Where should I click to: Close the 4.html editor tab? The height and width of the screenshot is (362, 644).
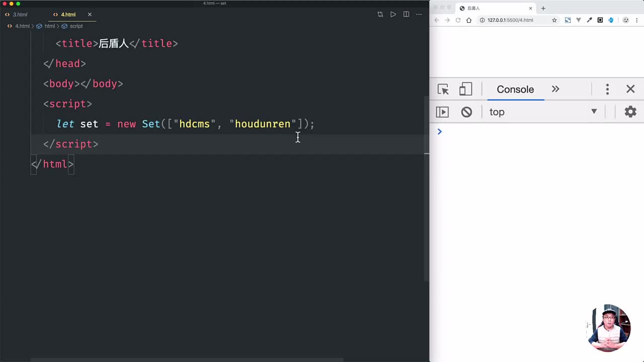pyautogui.click(x=90, y=15)
